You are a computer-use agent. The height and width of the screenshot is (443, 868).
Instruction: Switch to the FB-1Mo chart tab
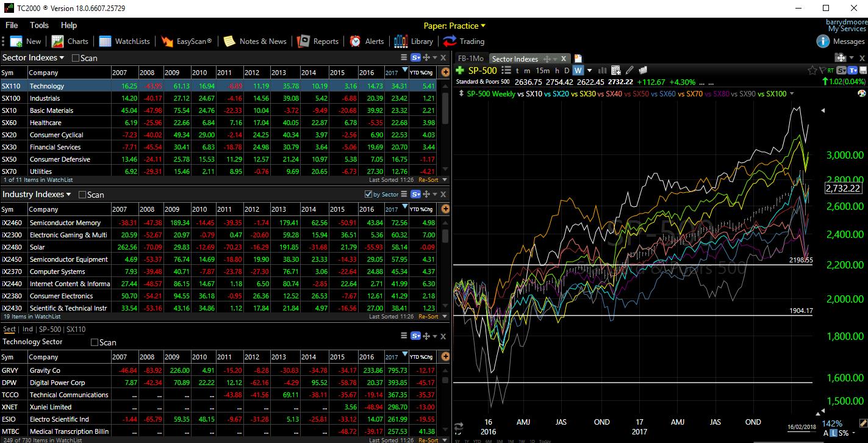point(470,59)
